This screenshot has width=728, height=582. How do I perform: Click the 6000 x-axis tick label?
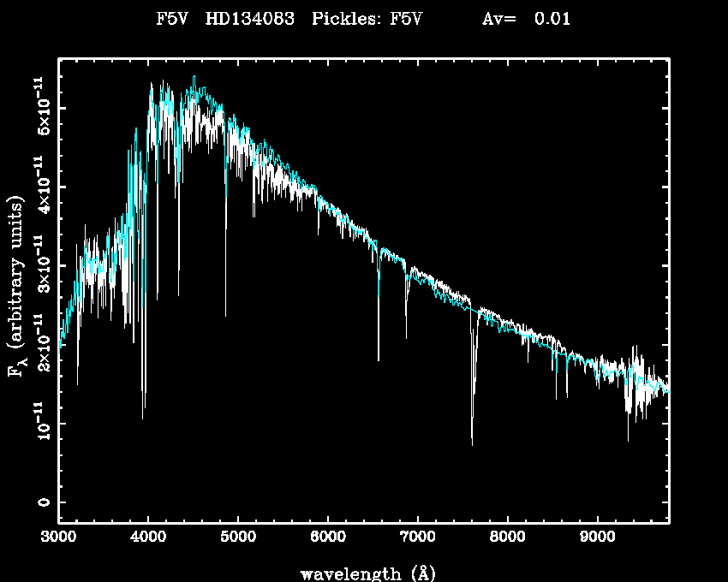point(328,537)
